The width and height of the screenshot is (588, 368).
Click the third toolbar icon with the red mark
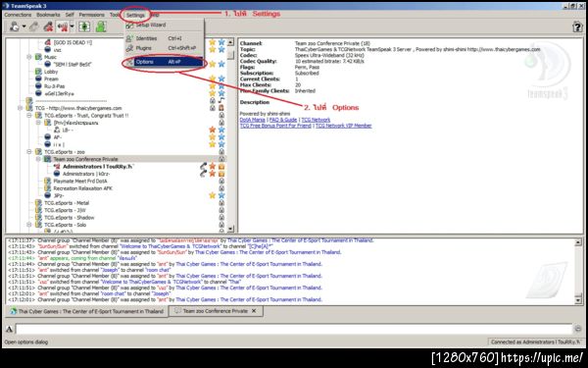48,26
